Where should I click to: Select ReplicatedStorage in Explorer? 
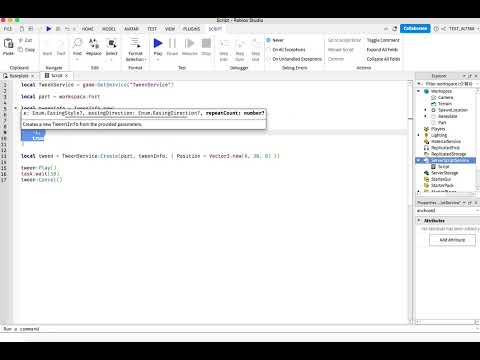click(448, 154)
